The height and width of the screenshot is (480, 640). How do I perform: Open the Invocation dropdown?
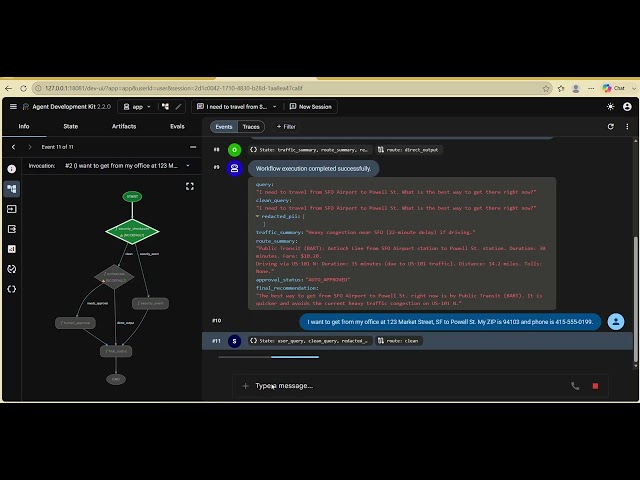[127, 166]
